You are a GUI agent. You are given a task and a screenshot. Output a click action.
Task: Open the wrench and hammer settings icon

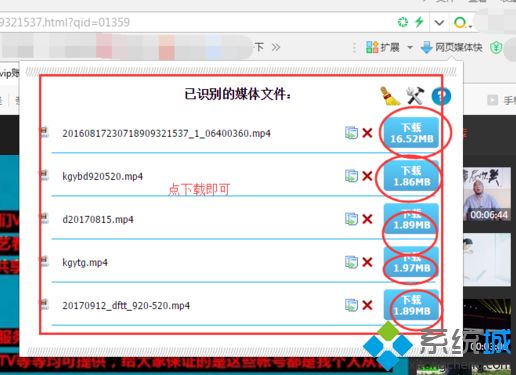415,96
